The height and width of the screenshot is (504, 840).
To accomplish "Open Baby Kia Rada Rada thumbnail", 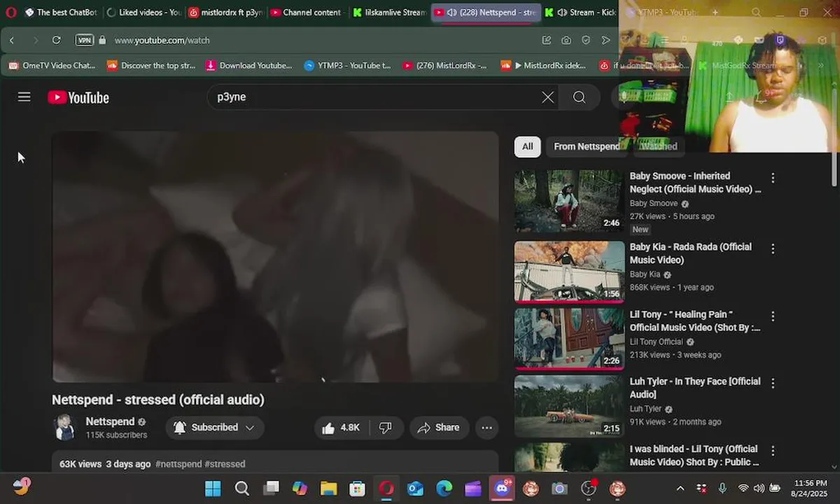I will 569,272.
